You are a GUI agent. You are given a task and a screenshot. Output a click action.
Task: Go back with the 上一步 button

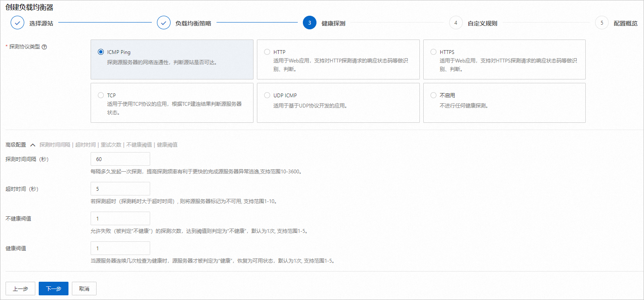[x=20, y=289]
